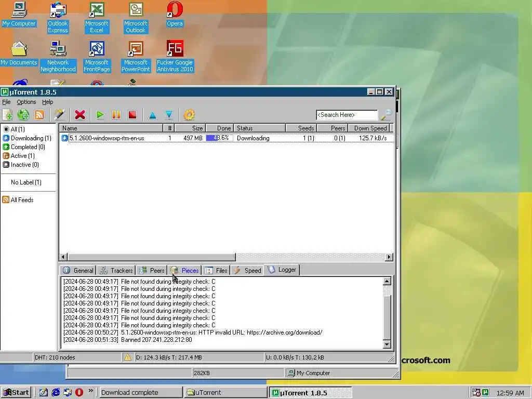Click the green Start torrent icon
The image size is (532, 399).
tap(100, 115)
